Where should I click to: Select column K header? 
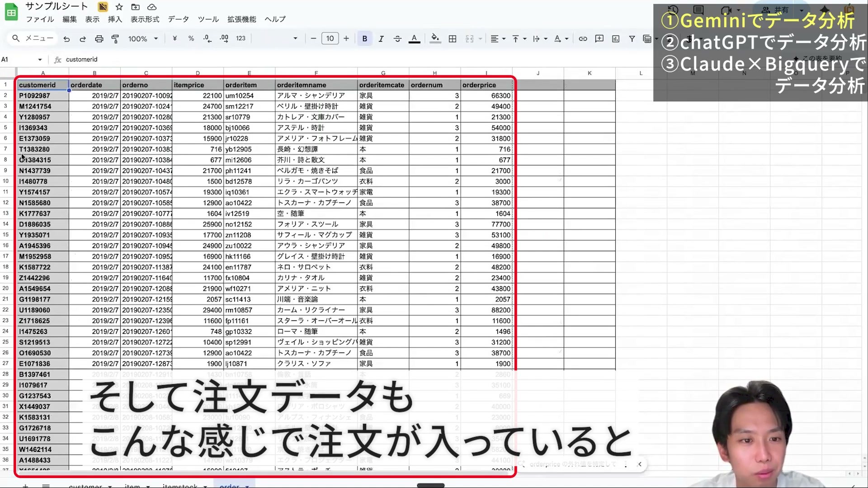[590, 73]
